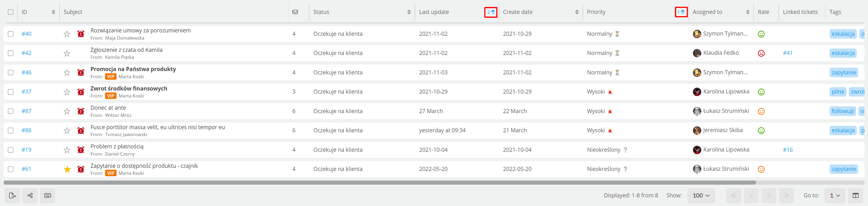This screenshot has width=868, height=206.
Task: Click Jeremiasz Skiba avatar on ticket #86
Action: 697,131
